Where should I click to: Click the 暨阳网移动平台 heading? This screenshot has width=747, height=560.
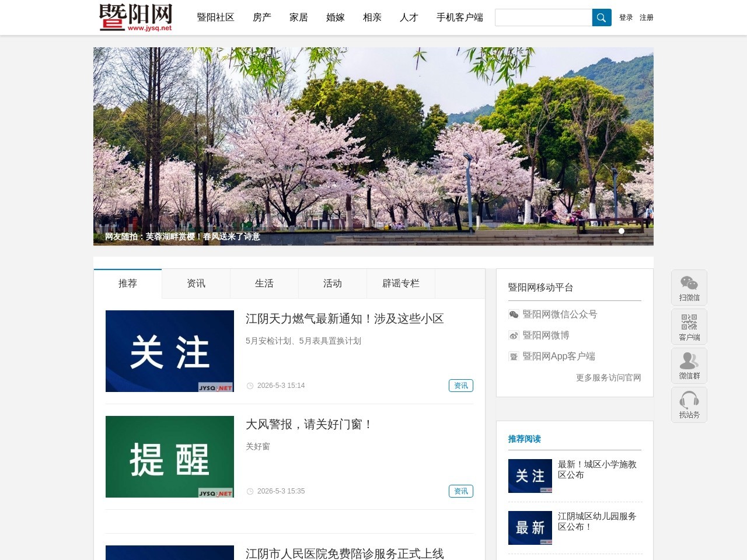(x=540, y=288)
